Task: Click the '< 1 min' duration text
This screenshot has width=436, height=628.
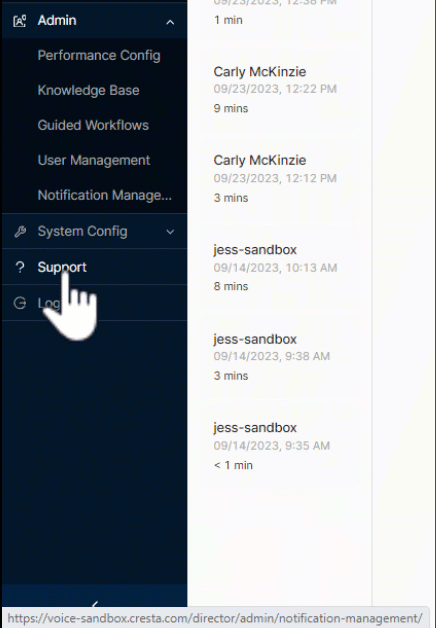Action: [233, 465]
